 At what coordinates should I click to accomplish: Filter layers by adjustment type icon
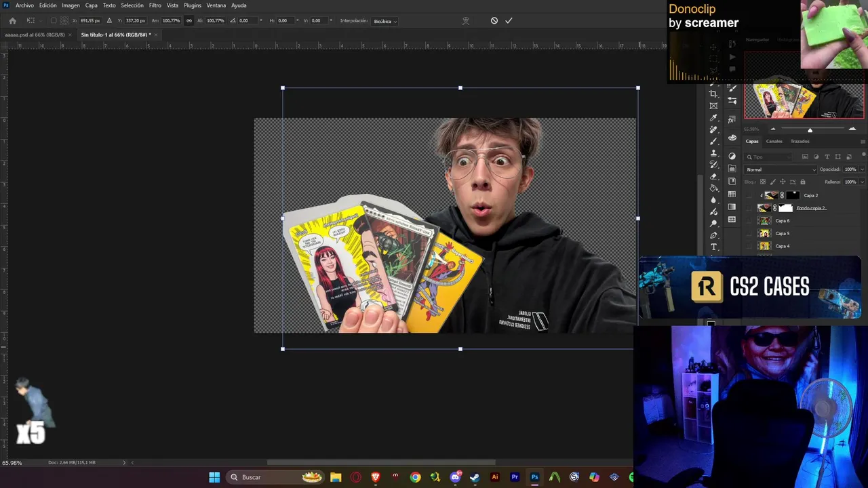point(816,157)
